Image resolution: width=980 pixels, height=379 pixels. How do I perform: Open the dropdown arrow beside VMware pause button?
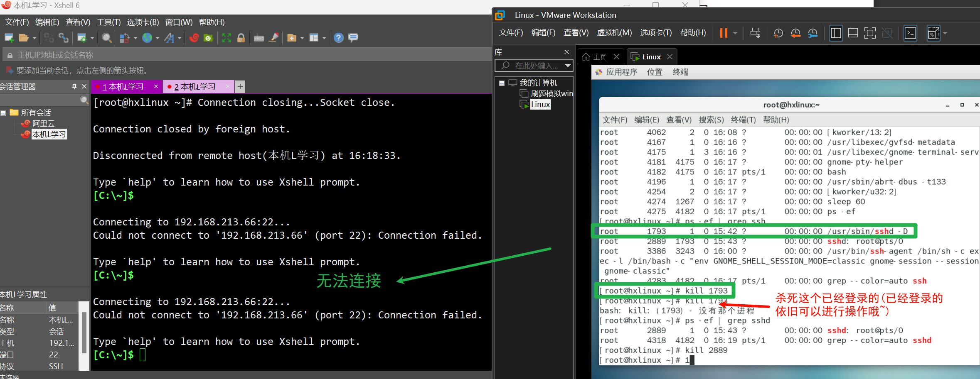coord(735,33)
